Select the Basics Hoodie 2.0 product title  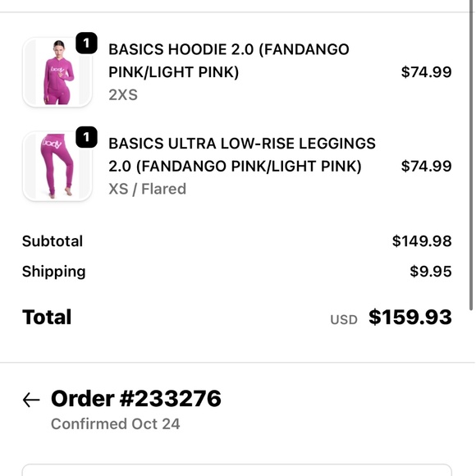click(x=229, y=61)
